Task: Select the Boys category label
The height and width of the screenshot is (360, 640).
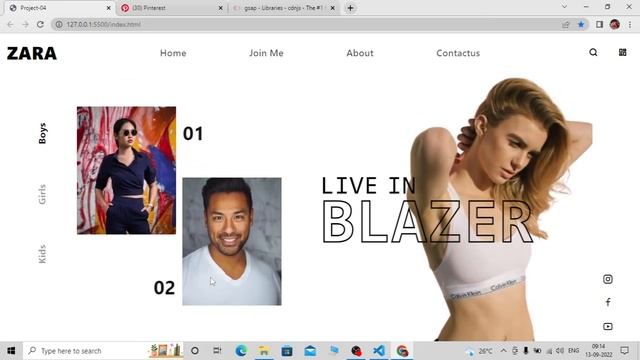Action: (x=42, y=133)
